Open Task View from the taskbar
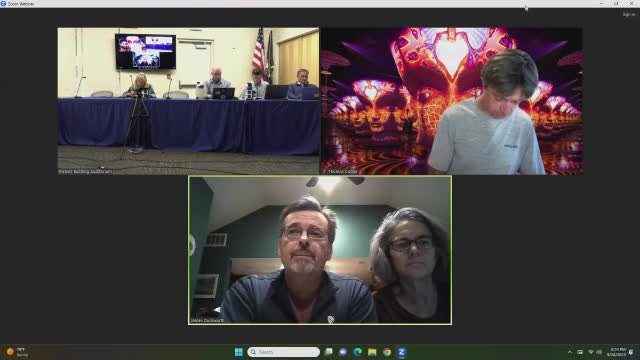Image resolution: width=640 pixels, height=360 pixels. 329,352
